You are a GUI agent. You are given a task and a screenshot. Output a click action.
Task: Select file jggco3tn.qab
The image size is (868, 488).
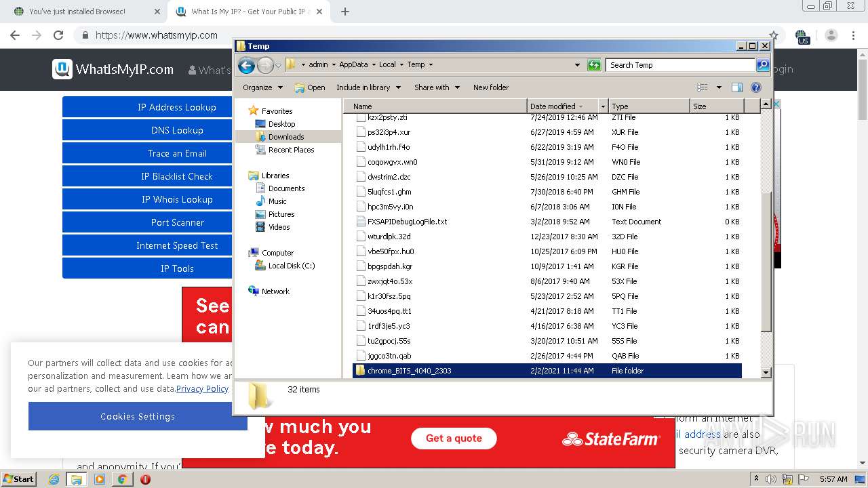(389, 356)
